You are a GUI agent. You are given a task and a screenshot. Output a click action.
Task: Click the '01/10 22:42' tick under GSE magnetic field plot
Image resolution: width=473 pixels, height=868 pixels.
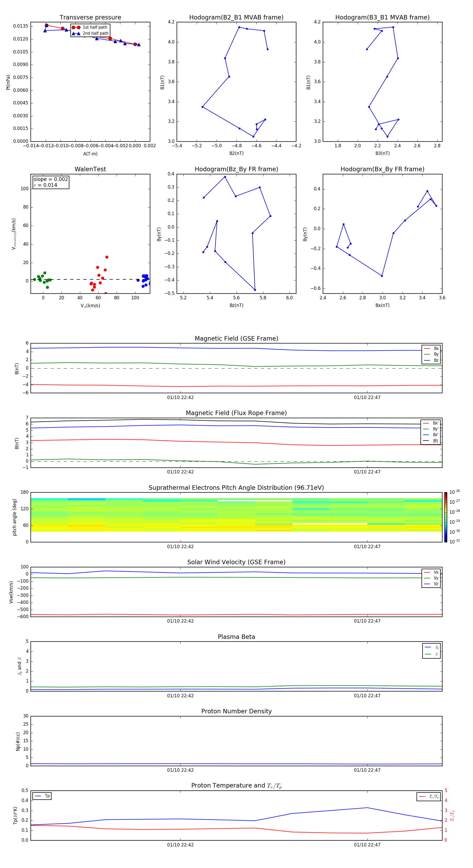[181, 398]
